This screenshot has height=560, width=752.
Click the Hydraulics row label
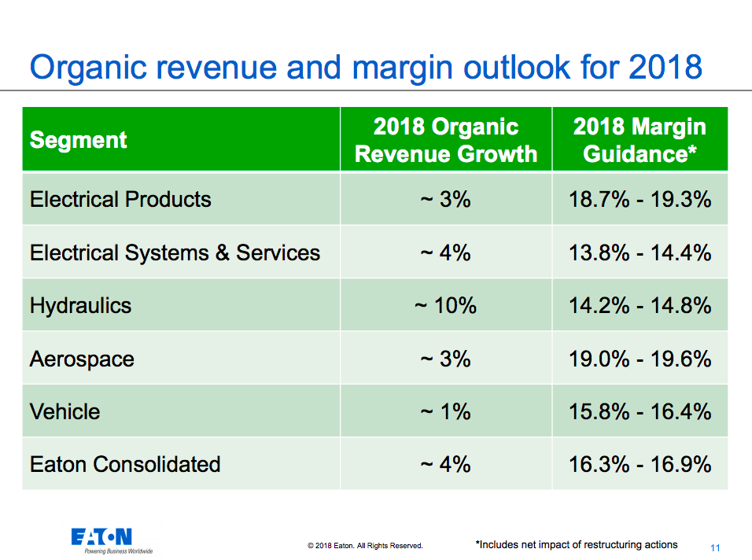coord(80,305)
